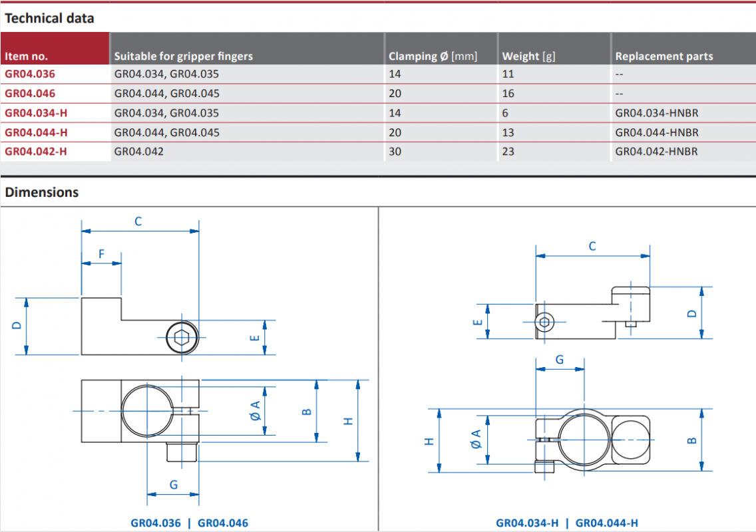Click the clamping bore circle in left top view

pyautogui.click(x=147, y=410)
